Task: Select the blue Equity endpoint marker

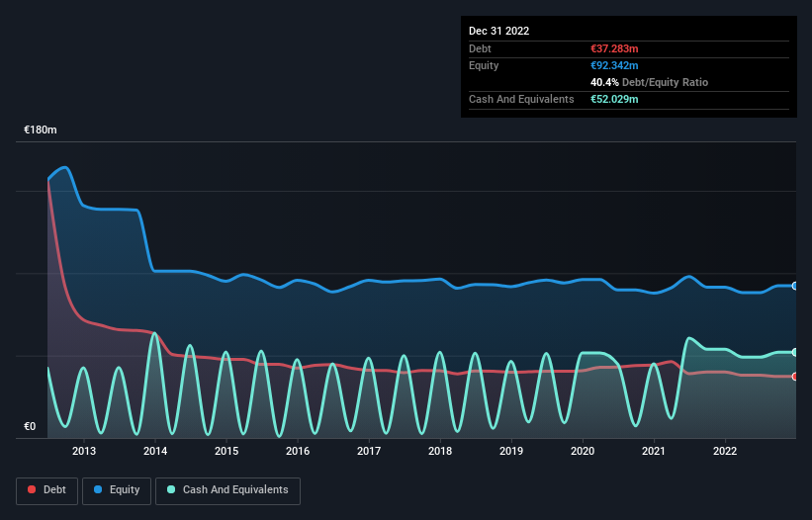Action: [x=795, y=286]
